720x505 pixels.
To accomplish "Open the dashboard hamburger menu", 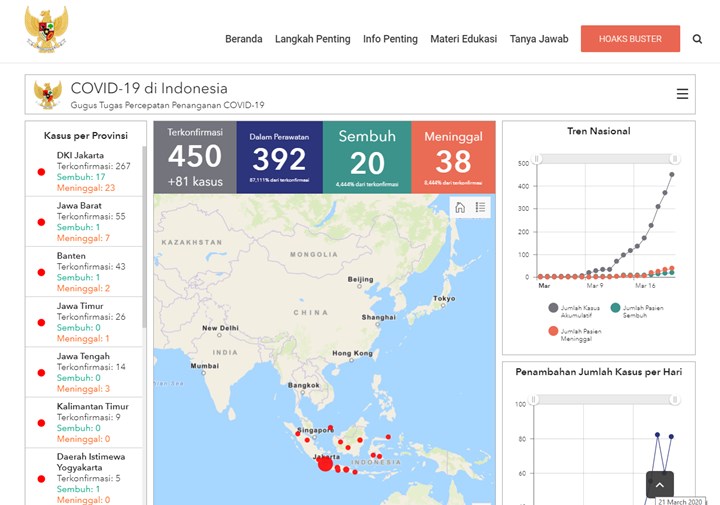I will point(682,94).
